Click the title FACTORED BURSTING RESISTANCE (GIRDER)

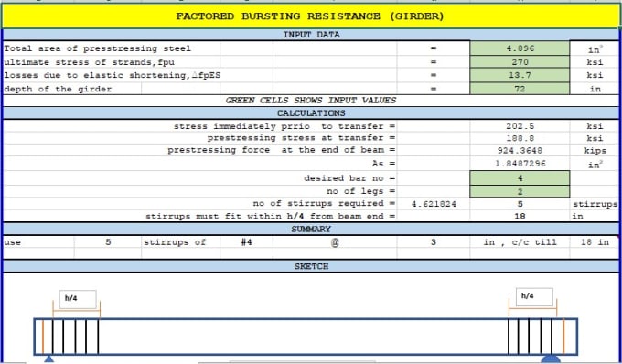point(310,16)
